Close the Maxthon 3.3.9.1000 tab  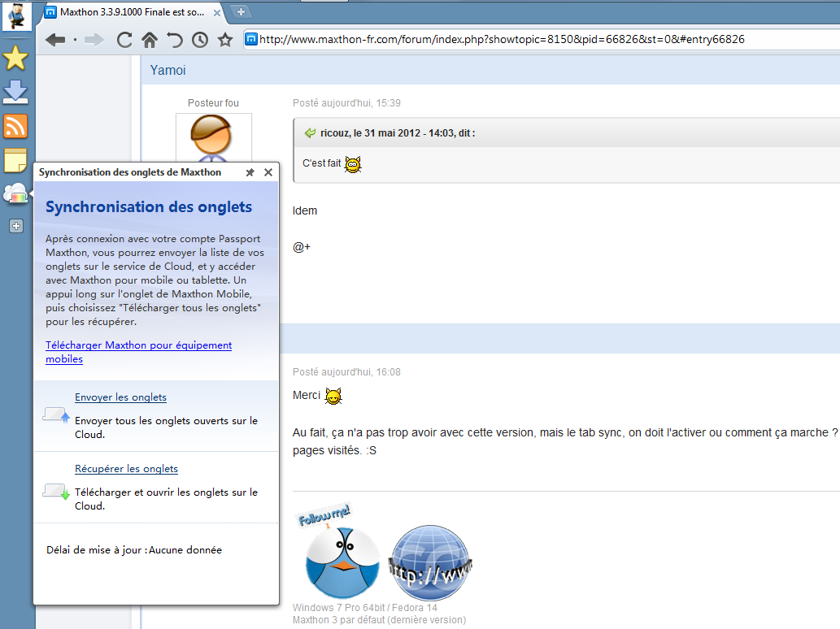tap(217, 13)
